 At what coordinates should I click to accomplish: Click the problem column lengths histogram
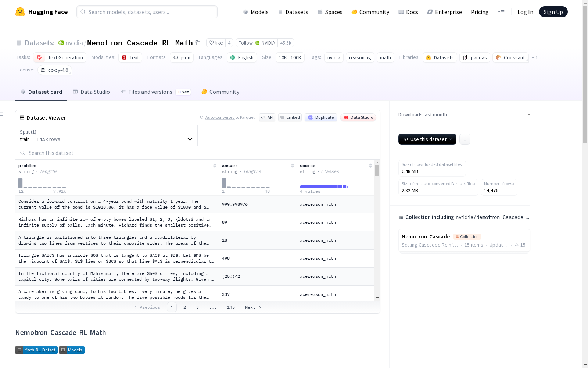(42, 183)
